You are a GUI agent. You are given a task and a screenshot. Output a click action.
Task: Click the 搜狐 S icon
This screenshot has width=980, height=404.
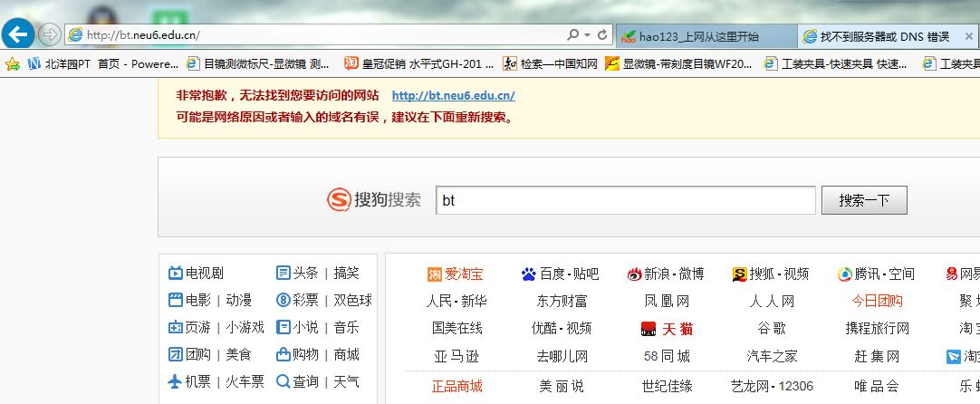point(739,274)
